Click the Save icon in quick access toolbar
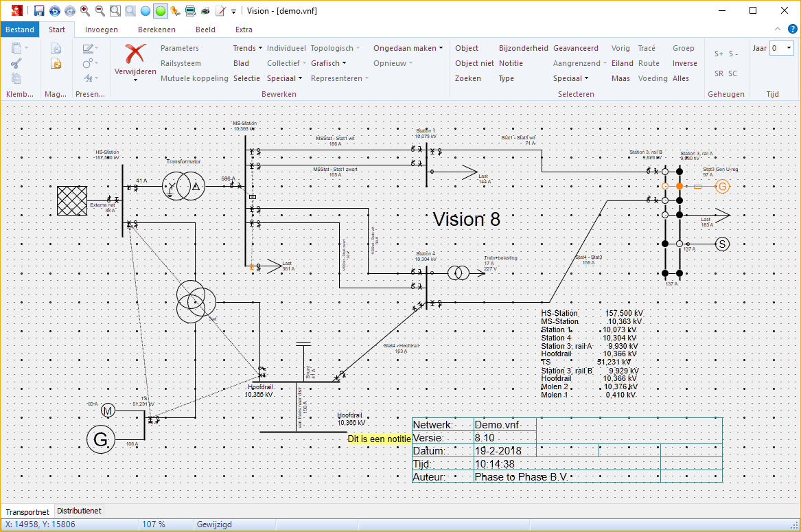The width and height of the screenshot is (801, 532). (x=39, y=11)
